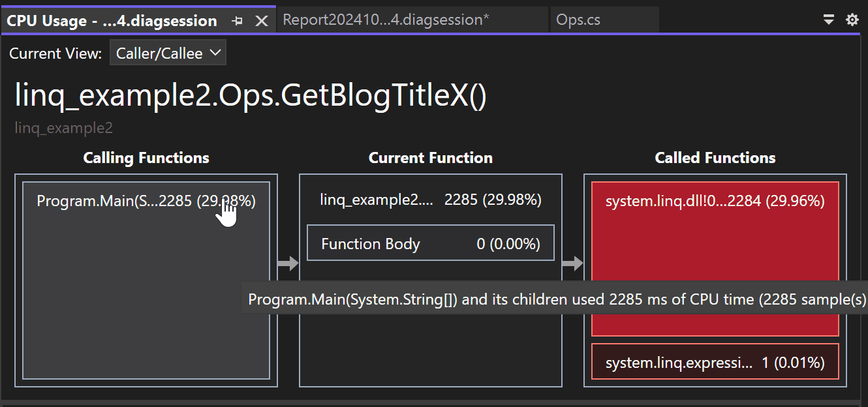This screenshot has height=407, width=868.
Task: Switch to the Ops.cs tab
Action: [x=578, y=19]
